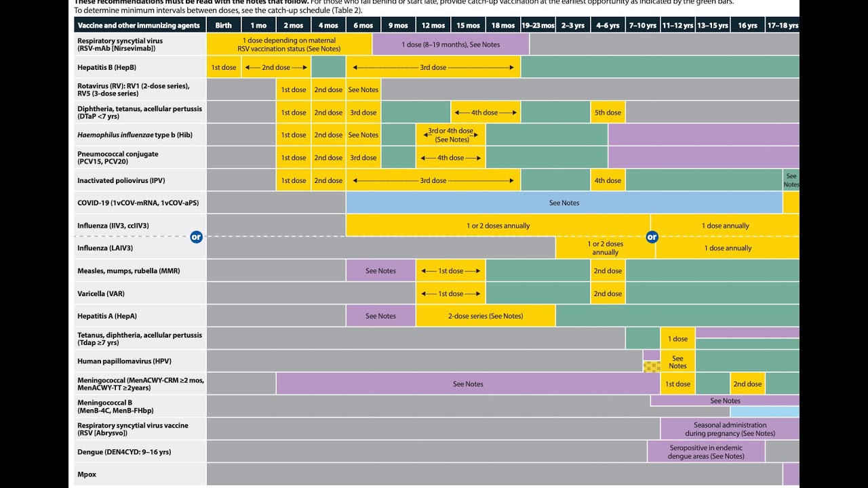Select the 'Respiratory syncytial virus vaccine (RSV [Abrysvo])' label

(x=139, y=429)
